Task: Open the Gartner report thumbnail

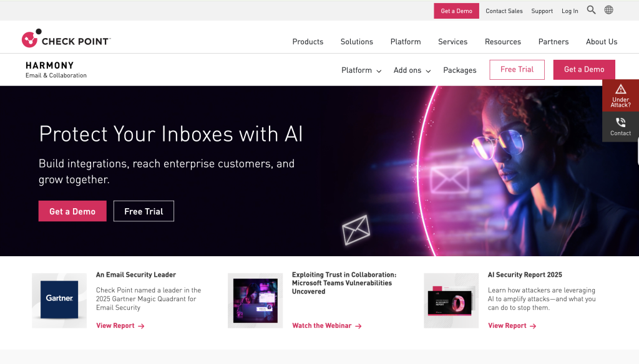Action: (x=59, y=300)
